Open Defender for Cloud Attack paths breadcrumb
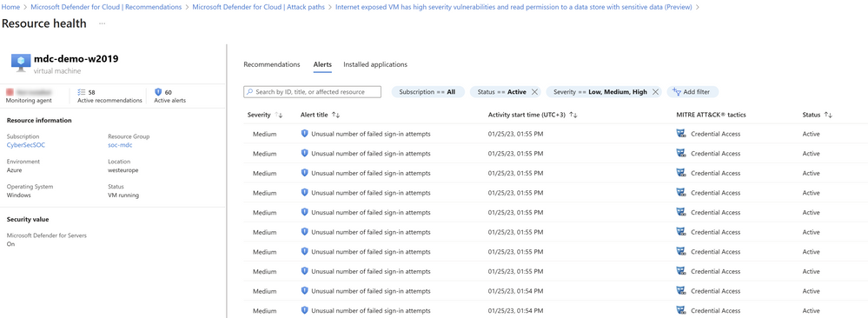Image resolution: width=868 pixels, height=318 pixels. click(259, 7)
